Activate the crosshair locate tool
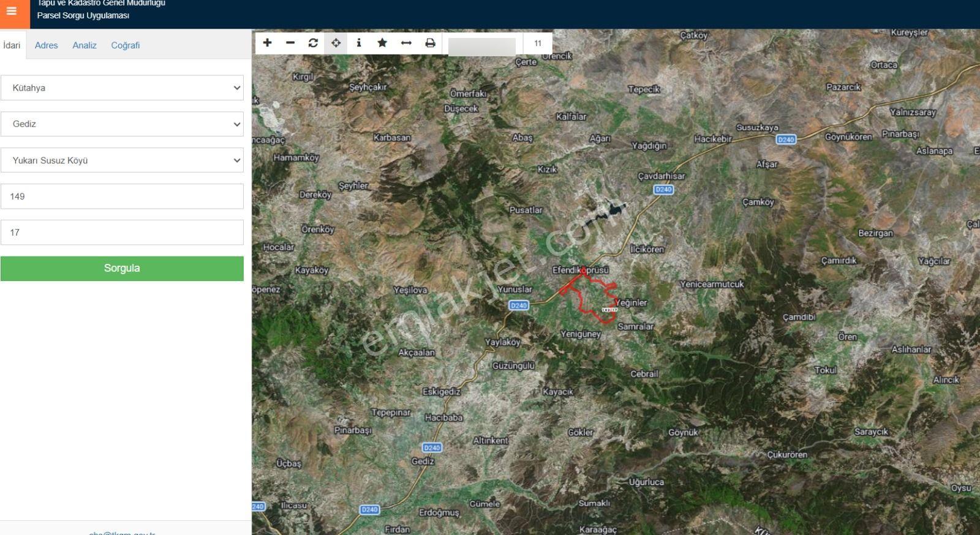980x535 pixels. pyautogui.click(x=336, y=43)
